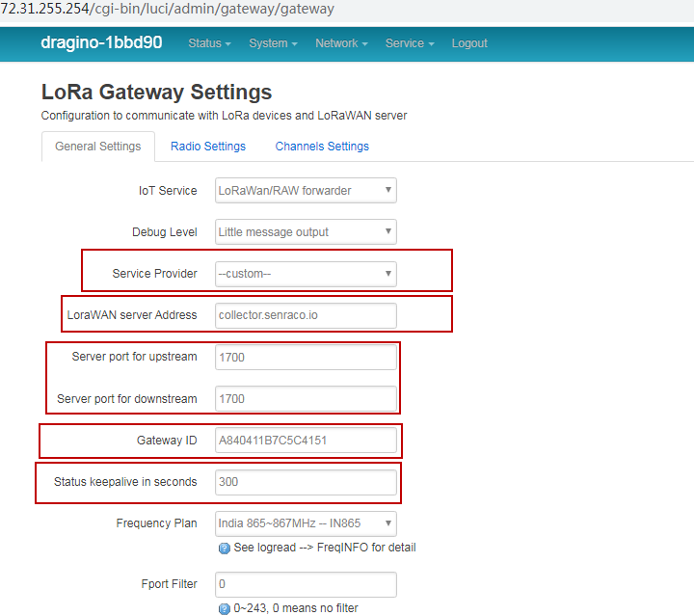
Task: Switch to the Channels Settings tab
Action: pos(322,147)
